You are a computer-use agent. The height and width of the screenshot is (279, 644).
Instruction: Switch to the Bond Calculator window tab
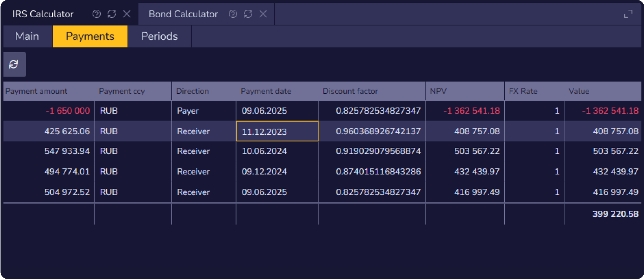[x=183, y=14]
